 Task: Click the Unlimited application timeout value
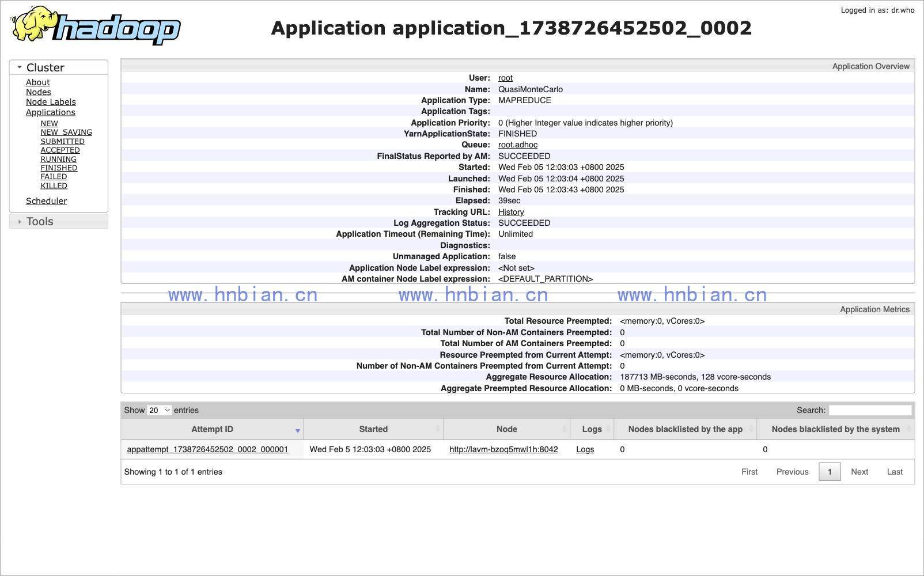tap(516, 234)
